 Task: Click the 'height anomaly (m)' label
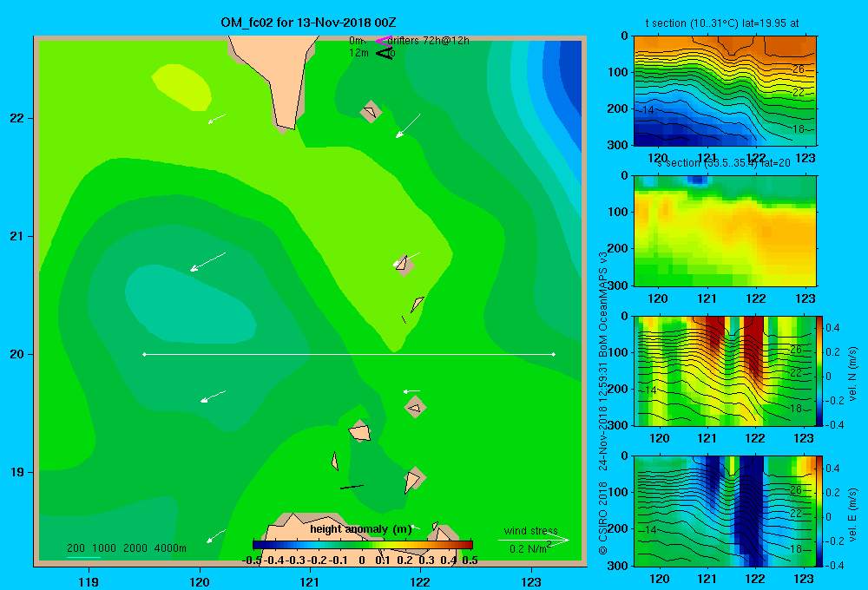coord(361,529)
